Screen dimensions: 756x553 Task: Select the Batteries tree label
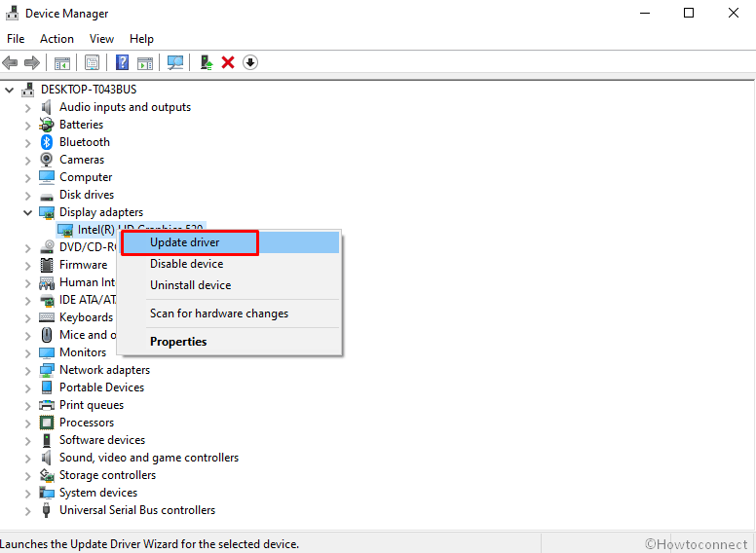[82, 125]
